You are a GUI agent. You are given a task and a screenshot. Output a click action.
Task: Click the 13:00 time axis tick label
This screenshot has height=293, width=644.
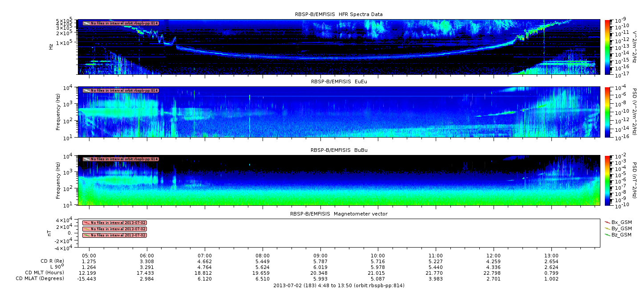pos(551,255)
